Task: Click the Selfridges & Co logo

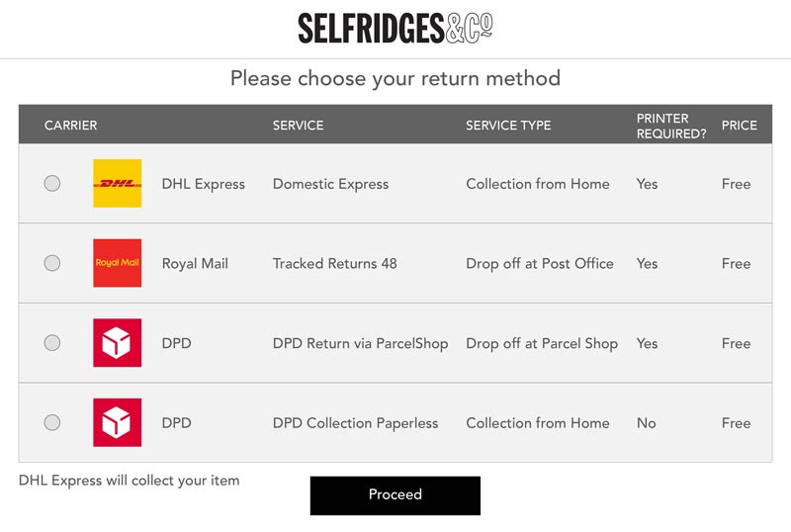Action: coord(395,28)
